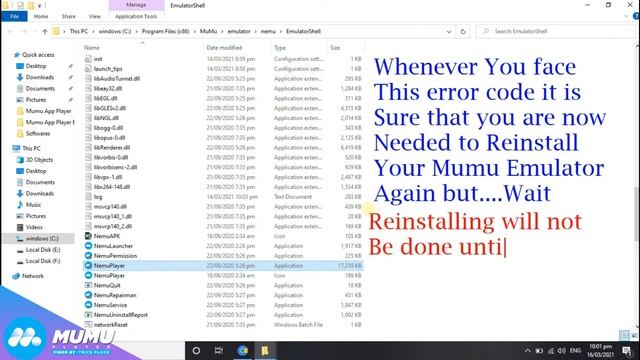
Task: Open notification center icon
Action: pos(627,351)
